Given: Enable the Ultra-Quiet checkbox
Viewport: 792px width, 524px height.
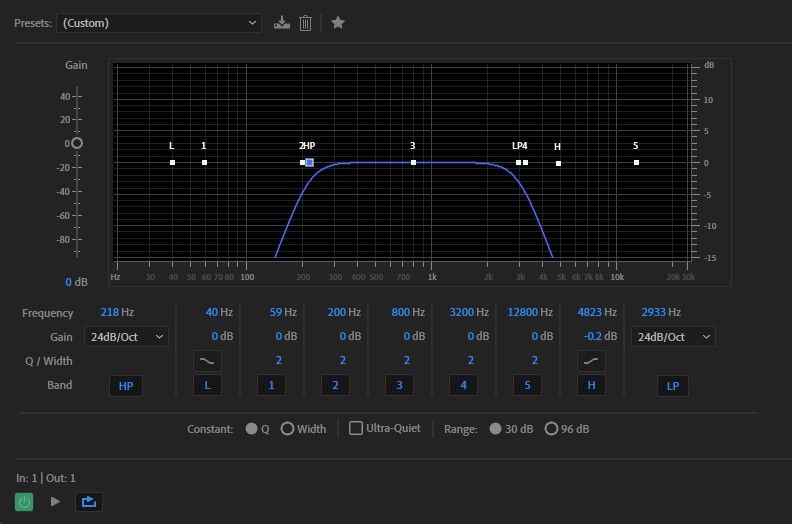Looking at the screenshot, I should pyautogui.click(x=356, y=429).
